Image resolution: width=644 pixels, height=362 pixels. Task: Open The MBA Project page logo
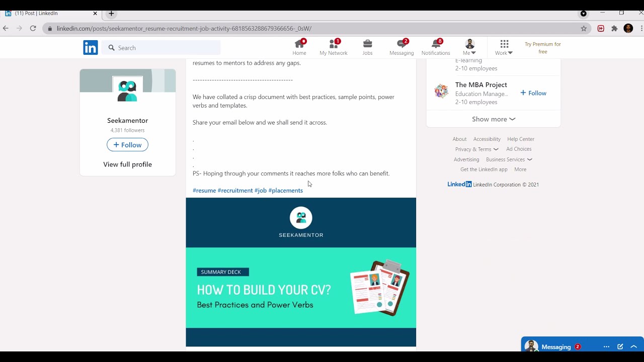[441, 92]
